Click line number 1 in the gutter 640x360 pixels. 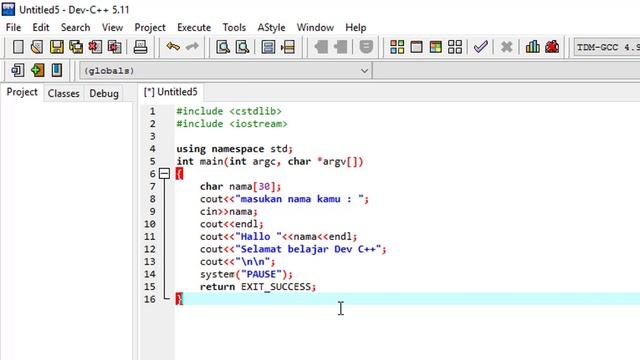[x=152, y=111]
